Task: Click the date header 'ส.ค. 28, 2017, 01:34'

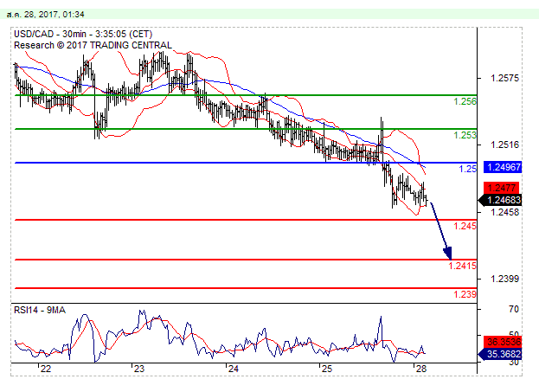Action: (45, 15)
